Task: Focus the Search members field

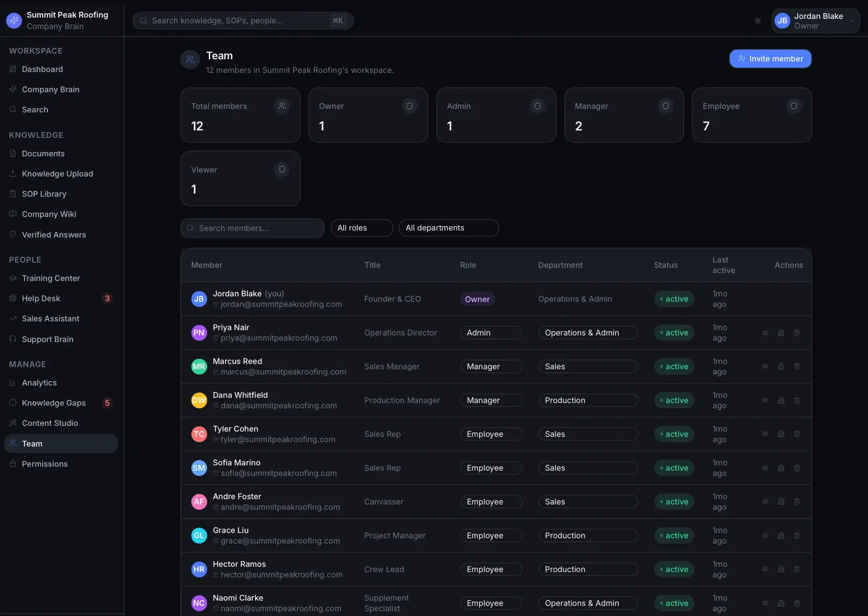Action: pyautogui.click(x=252, y=228)
